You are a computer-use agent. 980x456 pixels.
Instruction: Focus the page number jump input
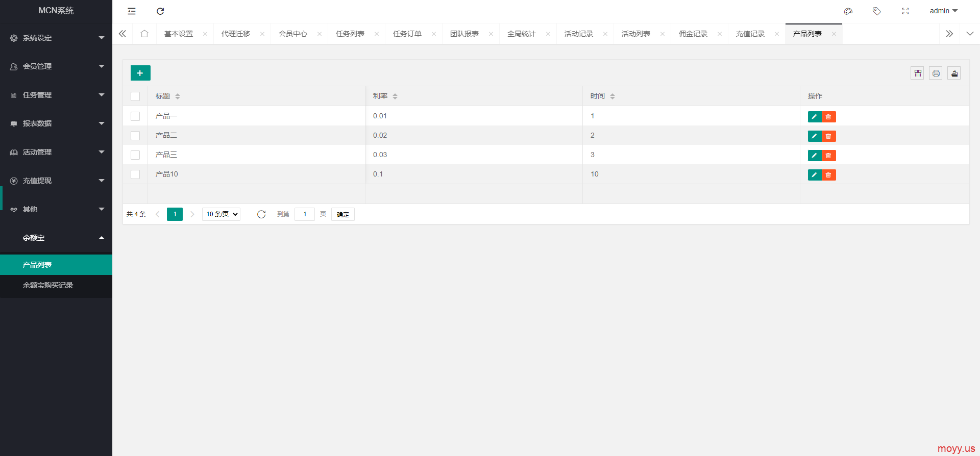pyautogui.click(x=305, y=214)
